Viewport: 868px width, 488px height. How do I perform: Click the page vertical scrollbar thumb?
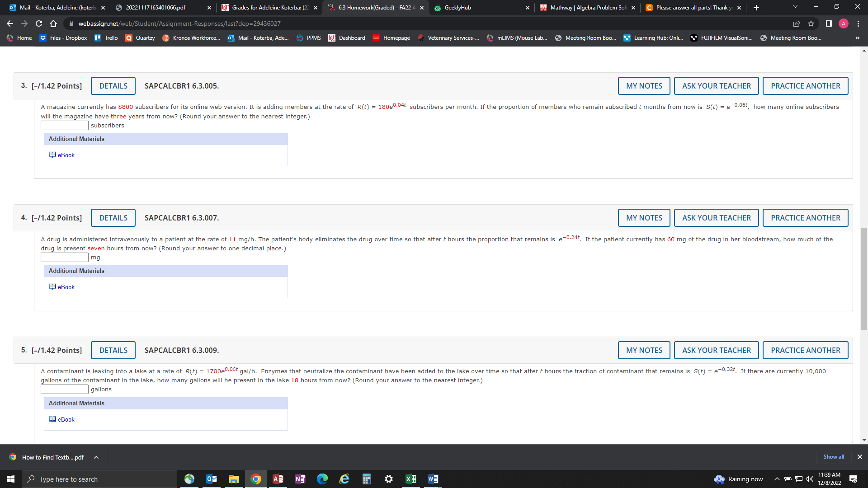[864, 279]
